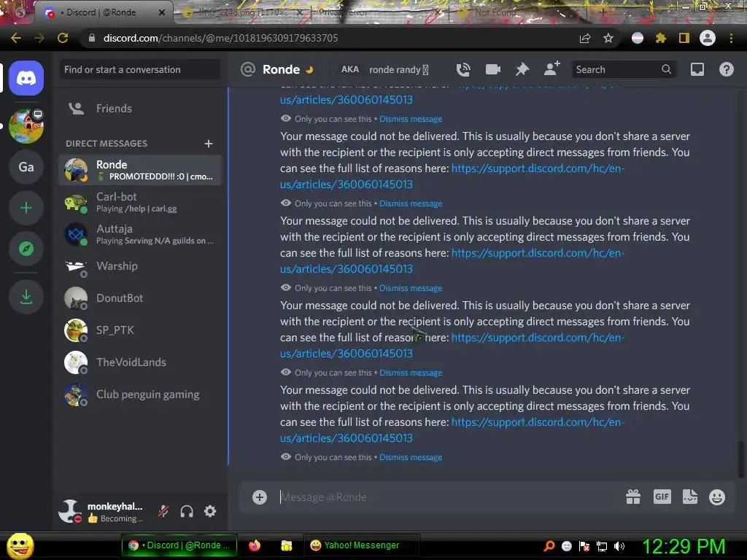
Task: Open TheVoidLands direct message
Action: click(140, 362)
